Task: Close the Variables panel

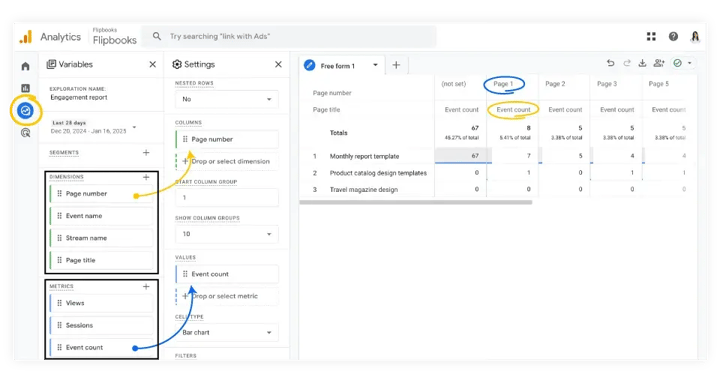Action: coord(153,65)
